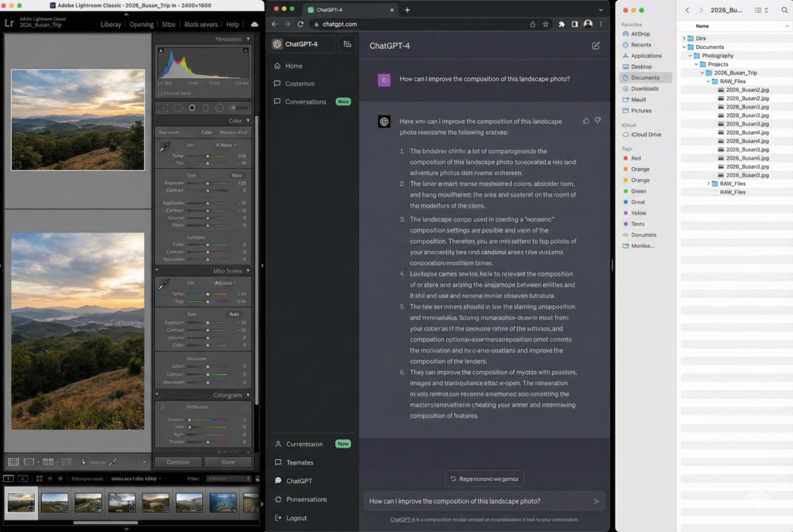This screenshot has width=793, height=532.
Task: Thumbs up the ChatGPT response
Action: [585, 121]
